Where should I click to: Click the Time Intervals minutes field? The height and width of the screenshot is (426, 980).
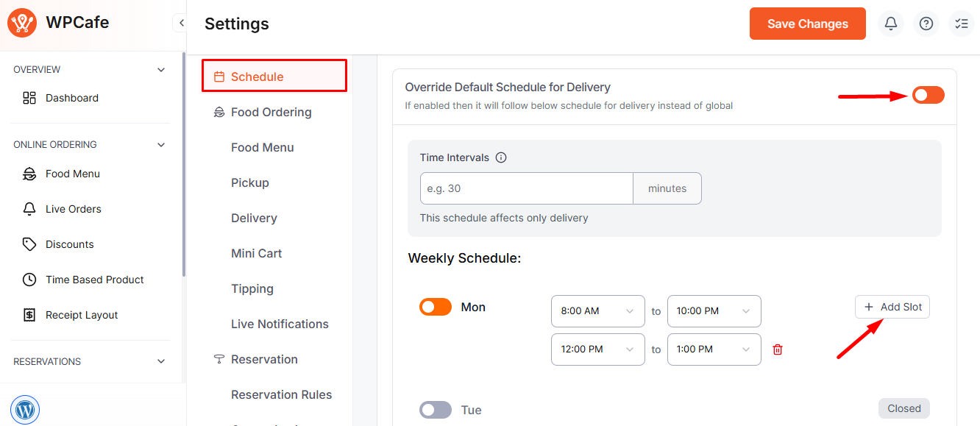click(526, 188)
